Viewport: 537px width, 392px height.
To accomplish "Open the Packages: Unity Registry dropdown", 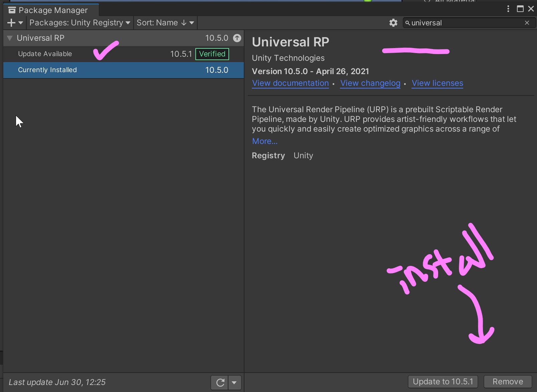I will point(80,23).
